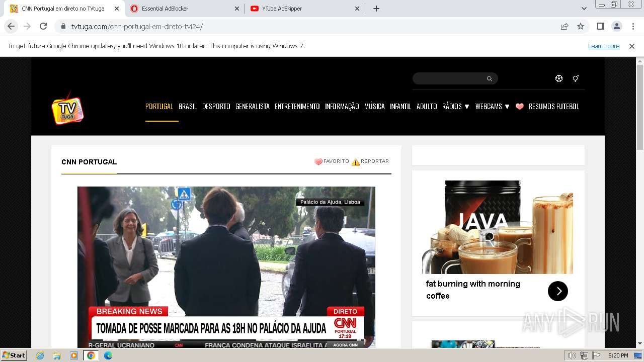Screen dimensions: 644x362
Task: Select the Brasil menu item
Action: [x=188, y=107]
